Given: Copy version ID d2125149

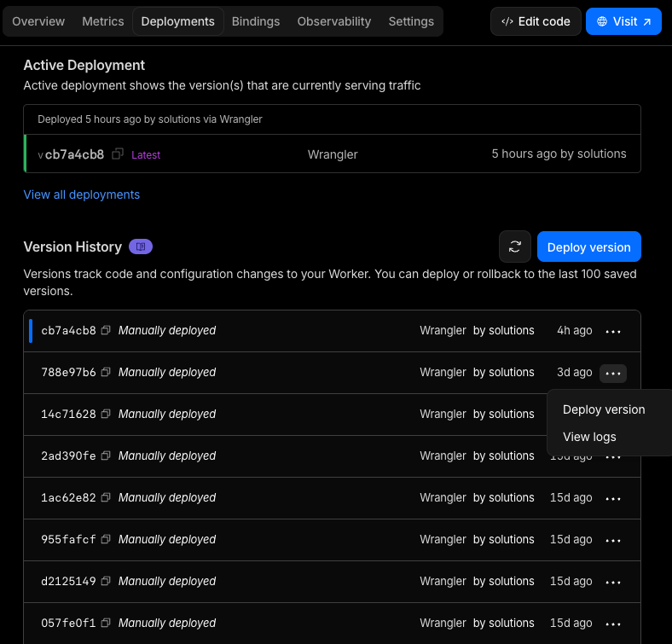Looking at the screenshot, I should [106, 581].
